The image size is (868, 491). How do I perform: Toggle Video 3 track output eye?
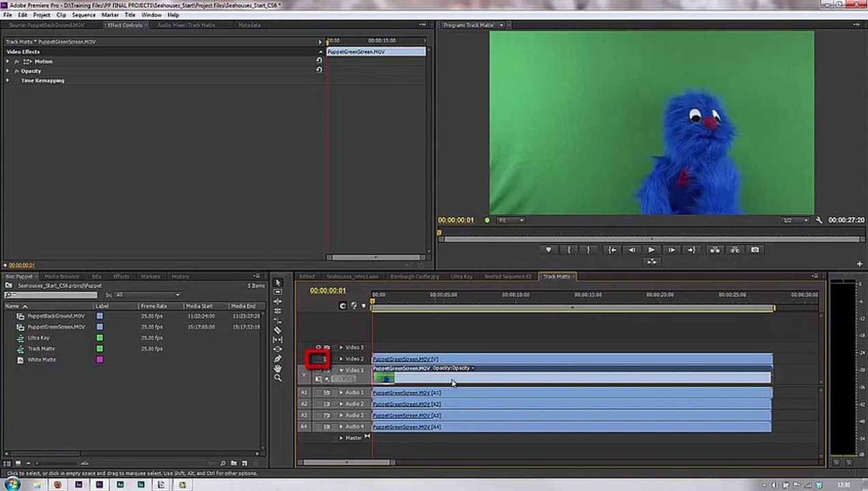pyautogui.click(x=318, y=347)
